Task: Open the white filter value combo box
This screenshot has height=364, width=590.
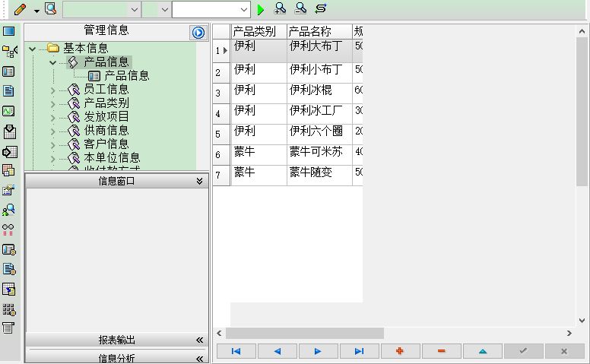Action: pos(211,9)
